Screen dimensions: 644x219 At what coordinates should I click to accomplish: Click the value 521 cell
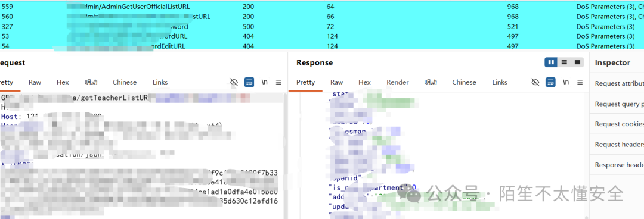[x=513, y=27]
